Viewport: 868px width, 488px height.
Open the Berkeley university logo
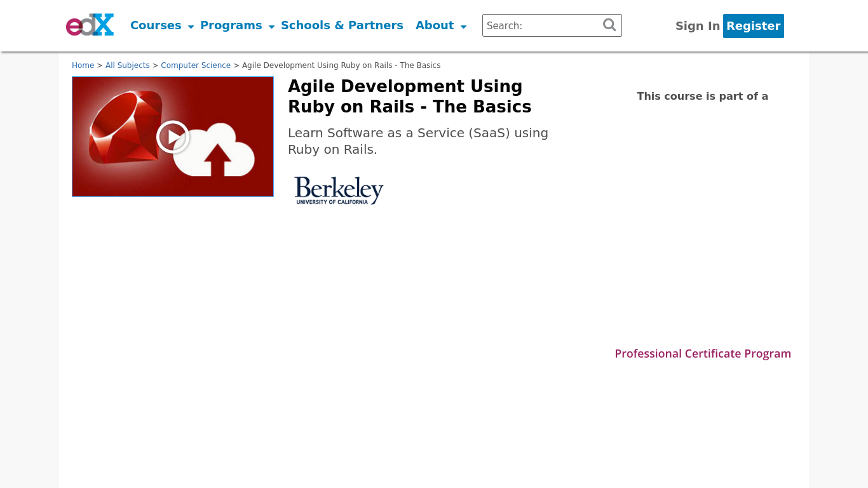click(339, 190)
